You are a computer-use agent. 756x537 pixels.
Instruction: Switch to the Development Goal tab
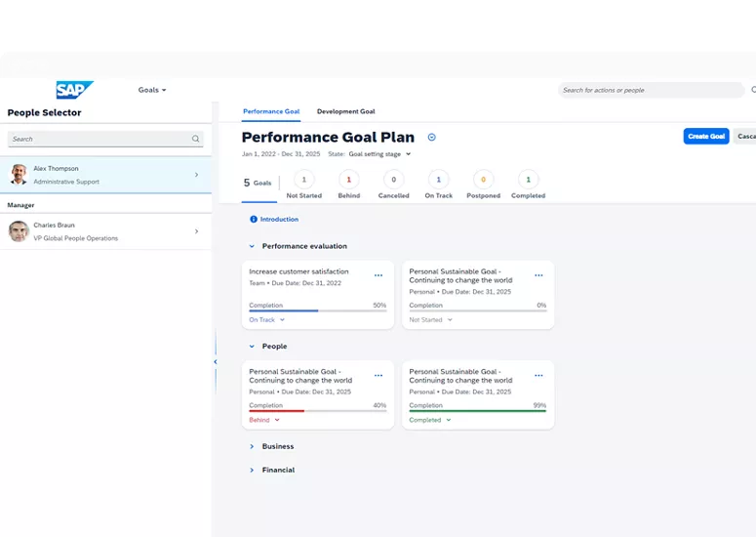[x=345, y=111]
